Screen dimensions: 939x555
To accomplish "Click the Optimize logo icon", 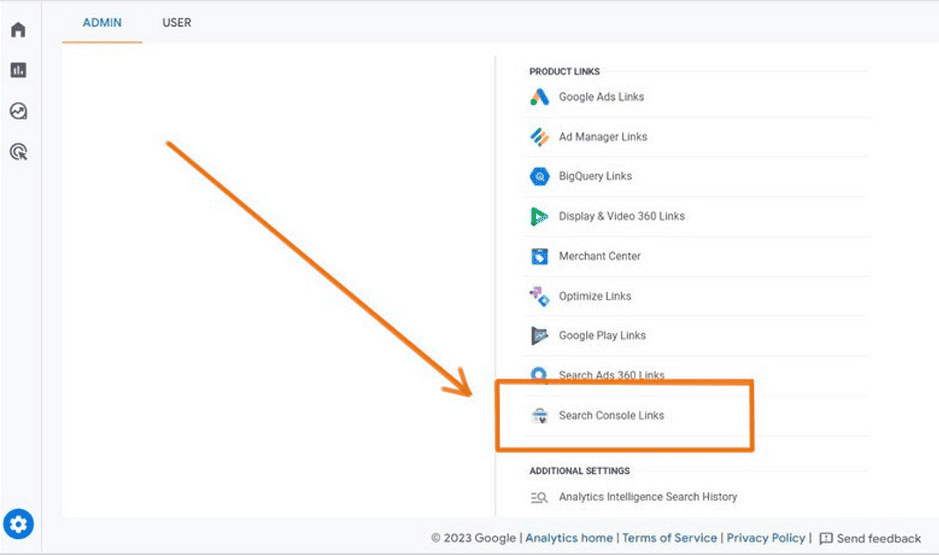I will pos(540,296).
